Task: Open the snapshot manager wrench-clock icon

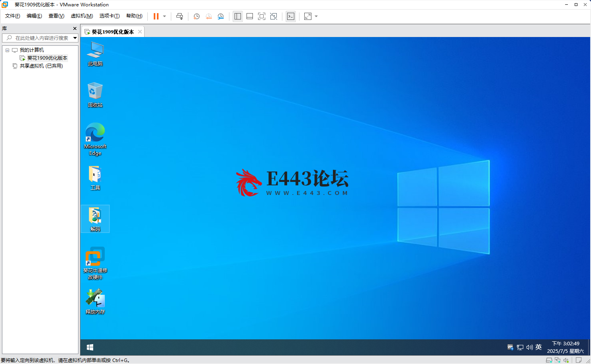Action: pos(221,16)
